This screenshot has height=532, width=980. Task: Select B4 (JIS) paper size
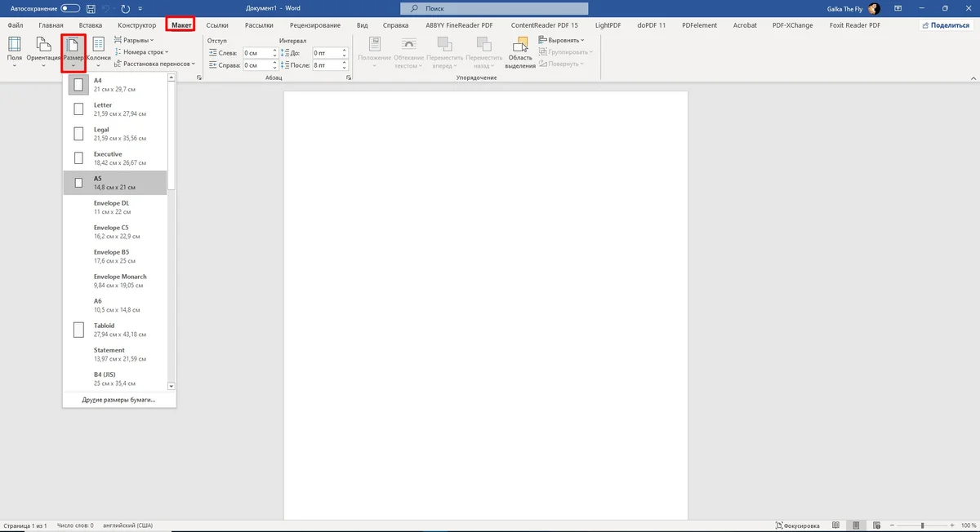(115, 379)
